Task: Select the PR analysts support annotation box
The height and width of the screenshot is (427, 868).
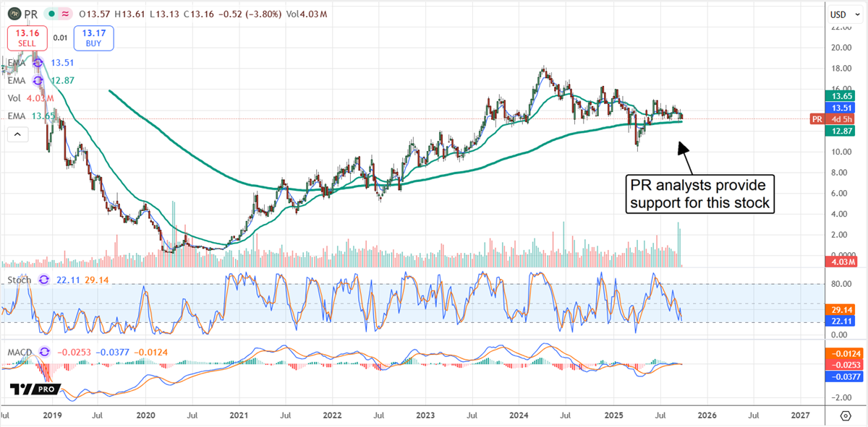Action: [700, 194]
